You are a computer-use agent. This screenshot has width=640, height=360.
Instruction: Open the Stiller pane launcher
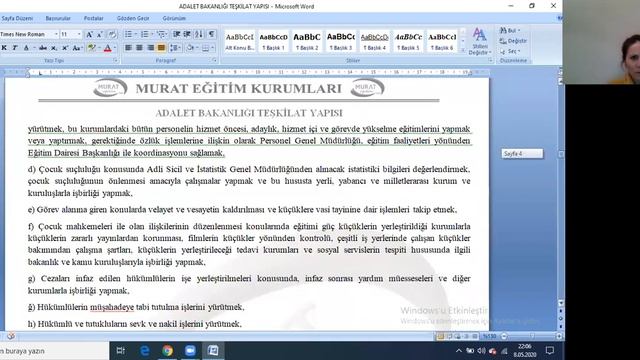coord(490,60)
